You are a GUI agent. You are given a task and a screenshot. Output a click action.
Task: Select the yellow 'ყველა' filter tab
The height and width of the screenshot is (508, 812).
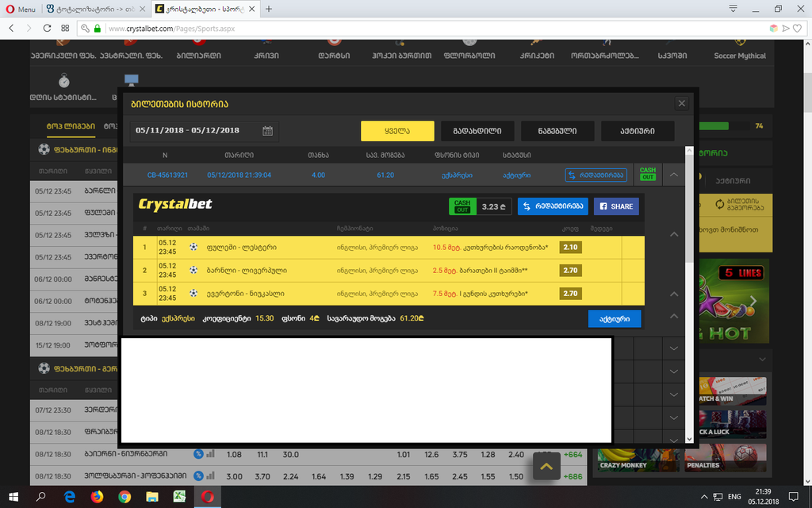397,131
